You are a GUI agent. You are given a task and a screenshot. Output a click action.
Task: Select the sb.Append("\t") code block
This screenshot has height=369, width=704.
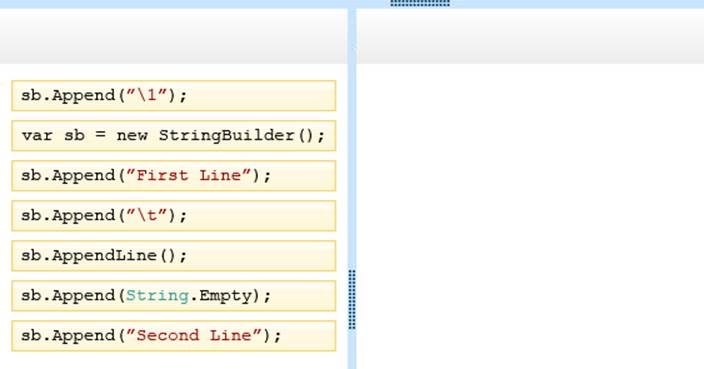coord(174,215)
